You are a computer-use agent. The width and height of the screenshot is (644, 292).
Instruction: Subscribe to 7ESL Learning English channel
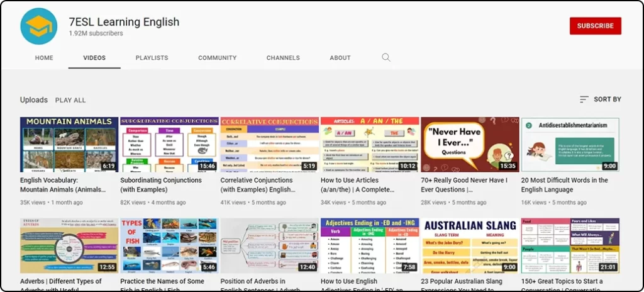[595, 26]
